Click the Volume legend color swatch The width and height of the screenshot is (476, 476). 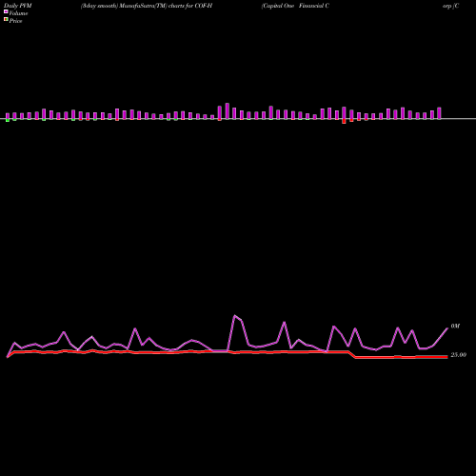[6, 11]
